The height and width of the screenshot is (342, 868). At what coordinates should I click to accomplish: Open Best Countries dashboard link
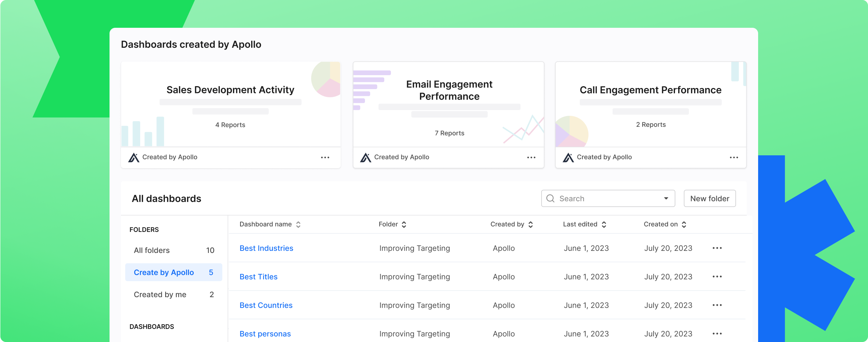tap(266, 305)
